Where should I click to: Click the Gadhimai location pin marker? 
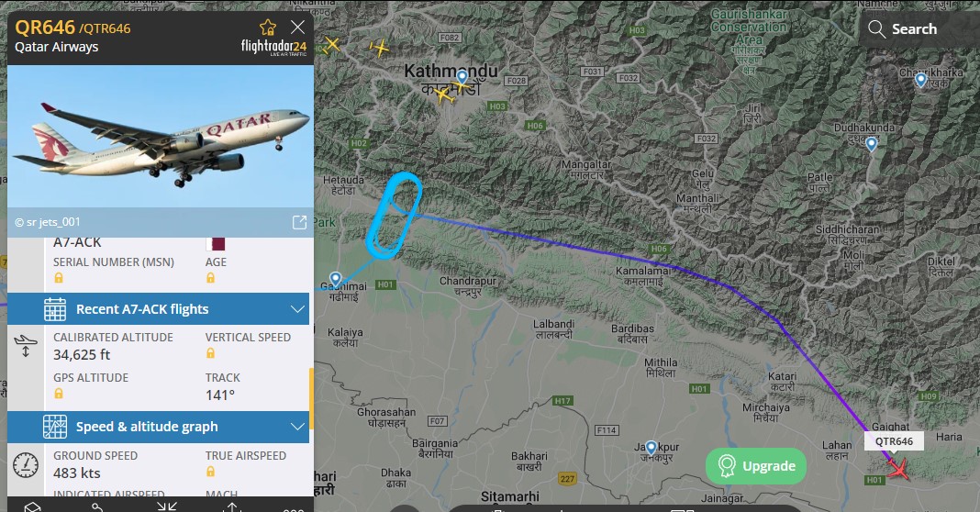336,278
